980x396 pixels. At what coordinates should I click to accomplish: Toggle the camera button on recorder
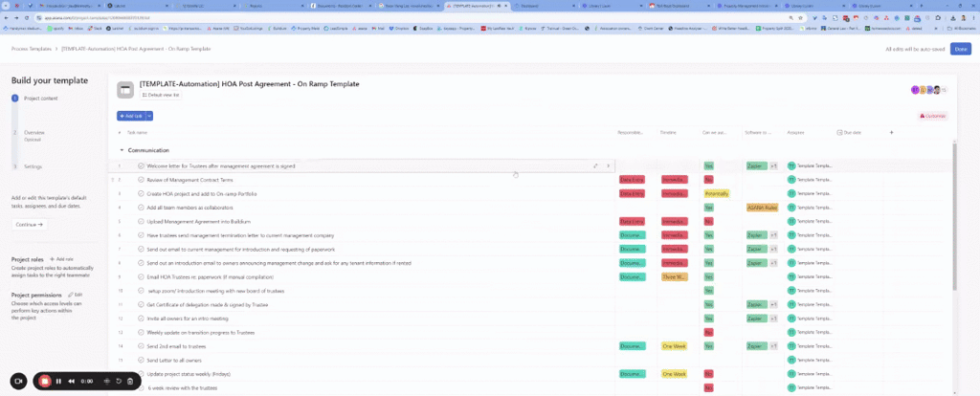click(19, 381)
